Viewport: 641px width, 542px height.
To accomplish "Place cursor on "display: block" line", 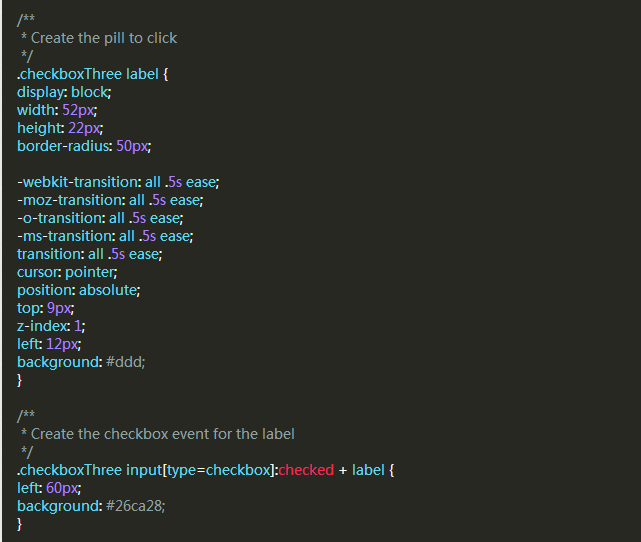I will point(64,92).
